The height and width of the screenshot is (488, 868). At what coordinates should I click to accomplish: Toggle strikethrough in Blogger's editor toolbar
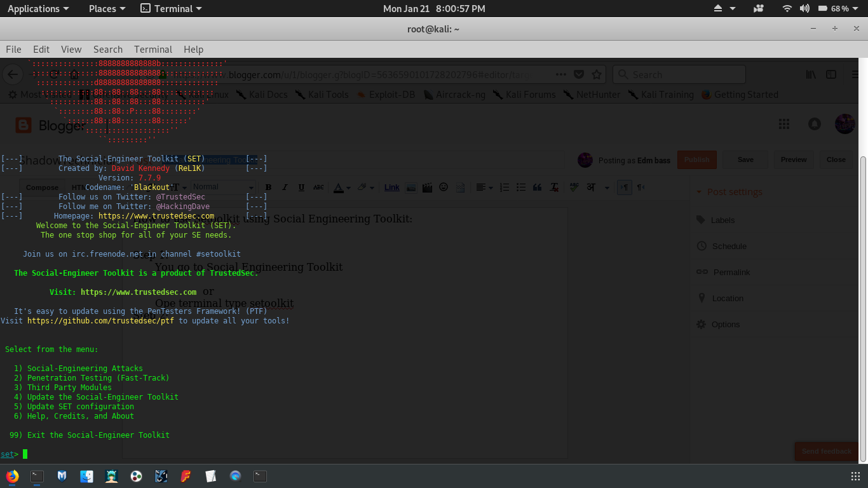coord(318,187)
